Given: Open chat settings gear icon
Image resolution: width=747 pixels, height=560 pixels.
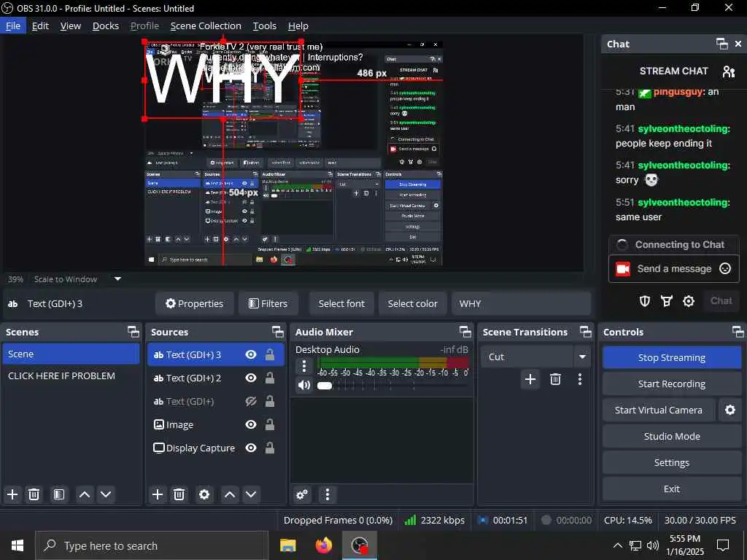Looking at the screenshot, I should pyautogui.click(x=689, y=301).
